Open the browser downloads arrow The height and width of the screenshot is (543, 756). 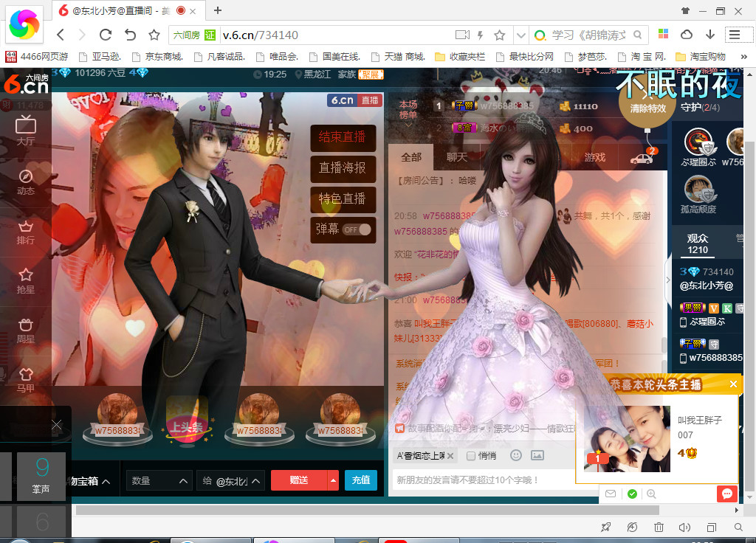(x=710, y=34)
